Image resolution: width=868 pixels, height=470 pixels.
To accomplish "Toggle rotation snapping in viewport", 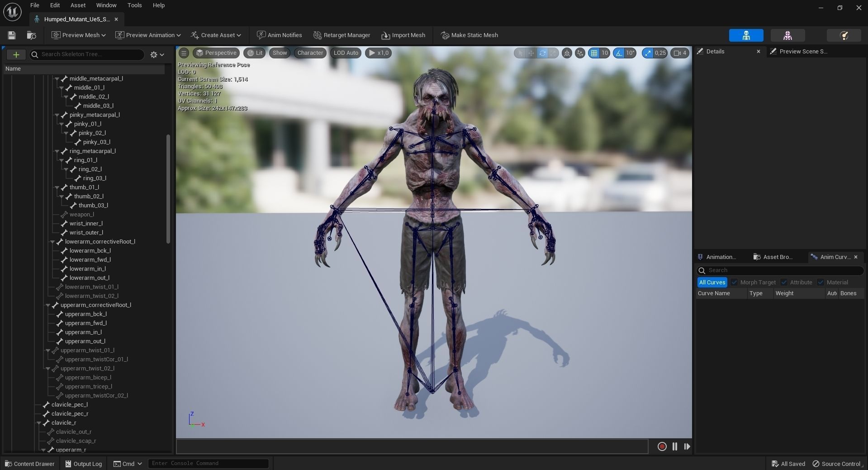I will [x=619, y=53].
